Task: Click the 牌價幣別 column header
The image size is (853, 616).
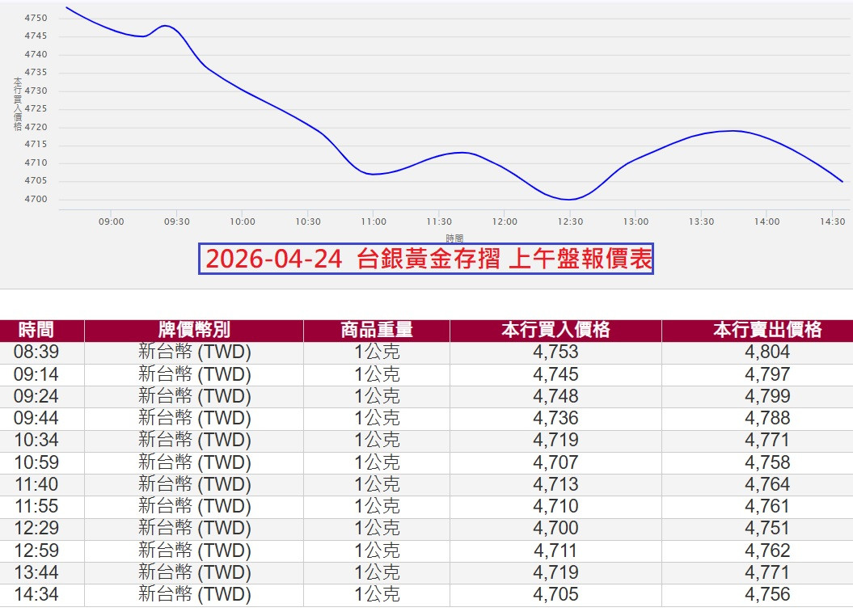Action: (194, 330)
